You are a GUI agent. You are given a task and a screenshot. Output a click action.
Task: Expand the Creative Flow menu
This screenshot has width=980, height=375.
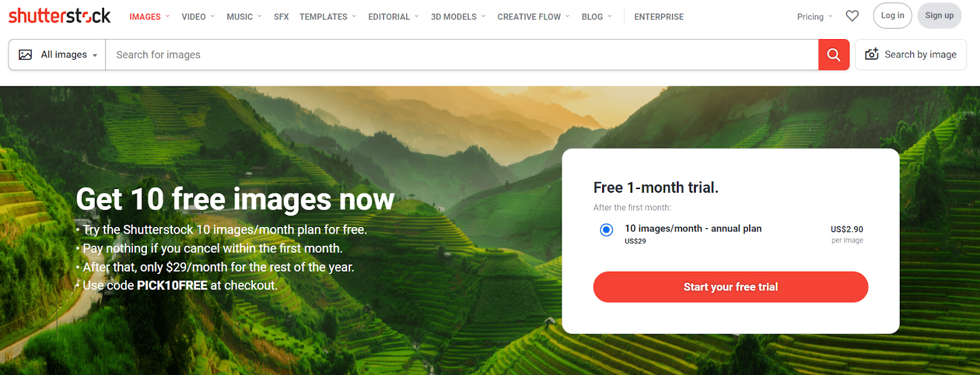(533, 17)
